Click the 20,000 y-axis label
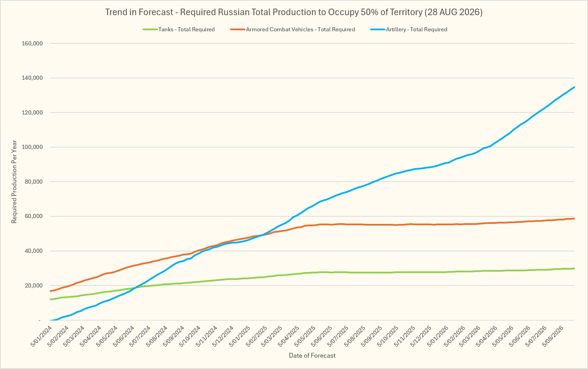Screen dimensions: 588x369 tap(33, 285)
